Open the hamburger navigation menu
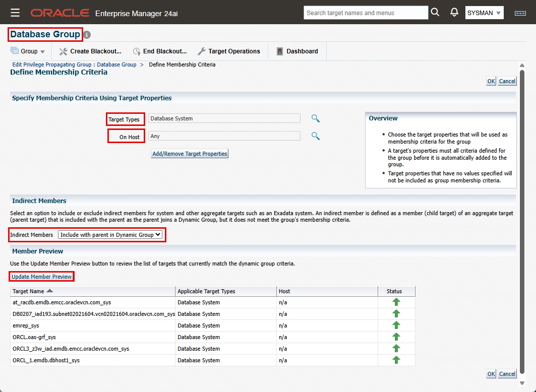536x392 pixels. coord(15,13)
